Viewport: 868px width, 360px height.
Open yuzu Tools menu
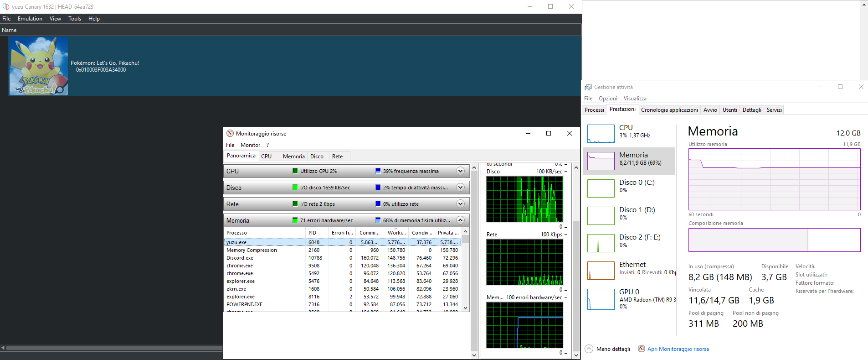click(x=75, y=19)
